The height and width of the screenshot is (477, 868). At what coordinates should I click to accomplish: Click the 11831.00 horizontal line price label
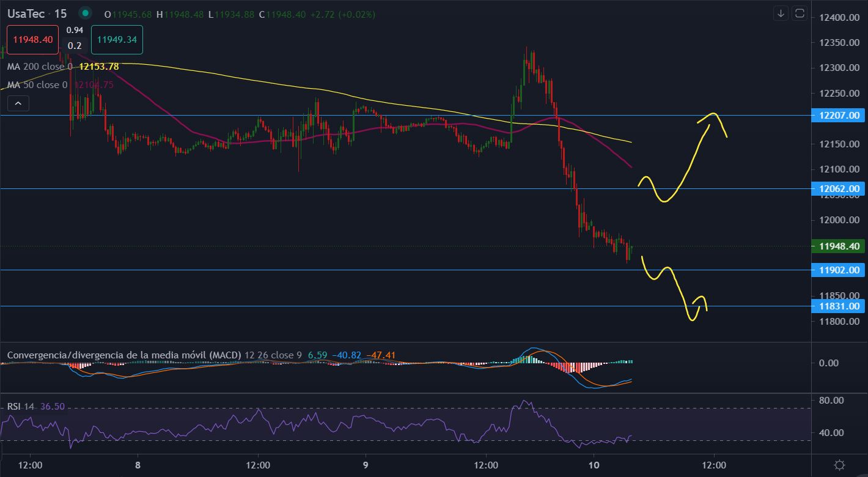pyautogui.click(x=837, y=306)
